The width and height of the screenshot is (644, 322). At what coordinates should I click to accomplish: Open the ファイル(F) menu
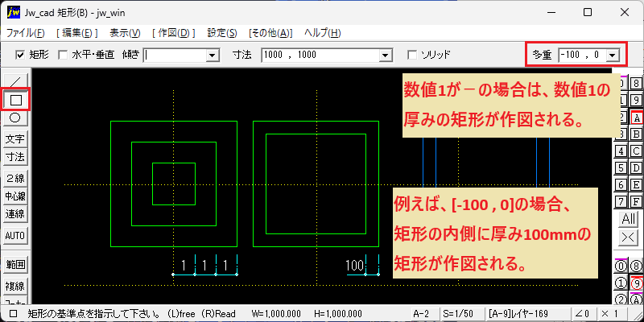click(x=26, y=33)
